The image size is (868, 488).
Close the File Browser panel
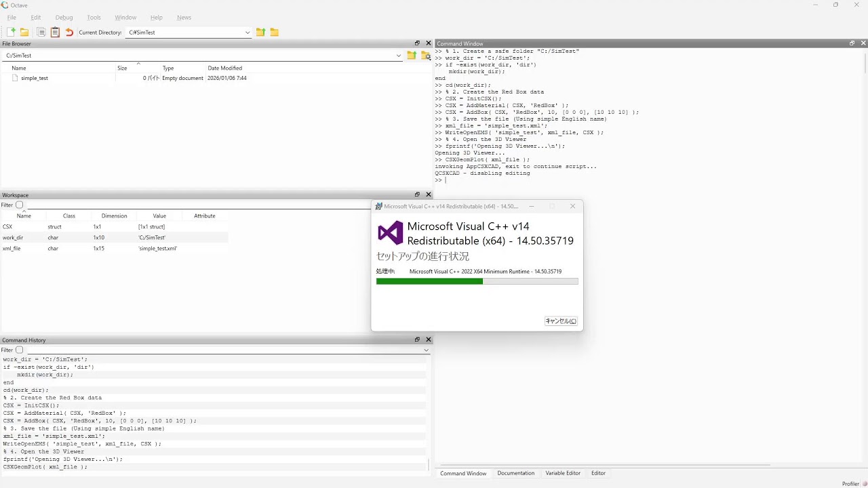click(429, 43)
